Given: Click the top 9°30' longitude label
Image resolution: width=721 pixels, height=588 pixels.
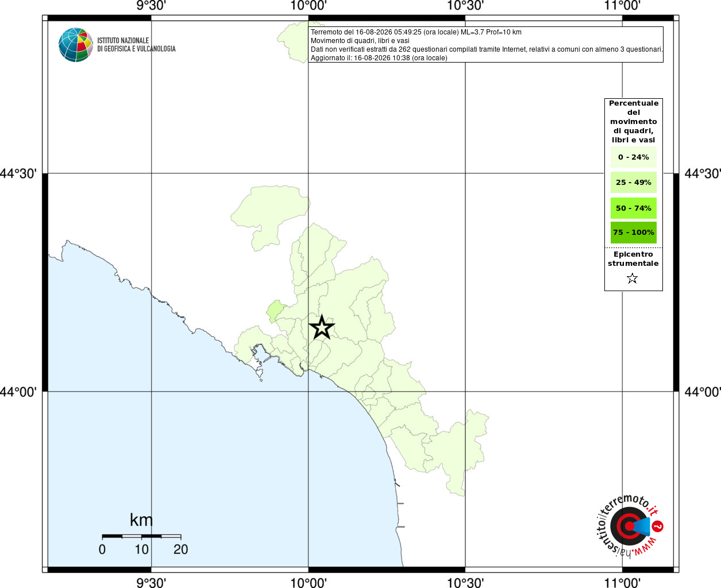Looking at the screenshot, I should (151, 6).
